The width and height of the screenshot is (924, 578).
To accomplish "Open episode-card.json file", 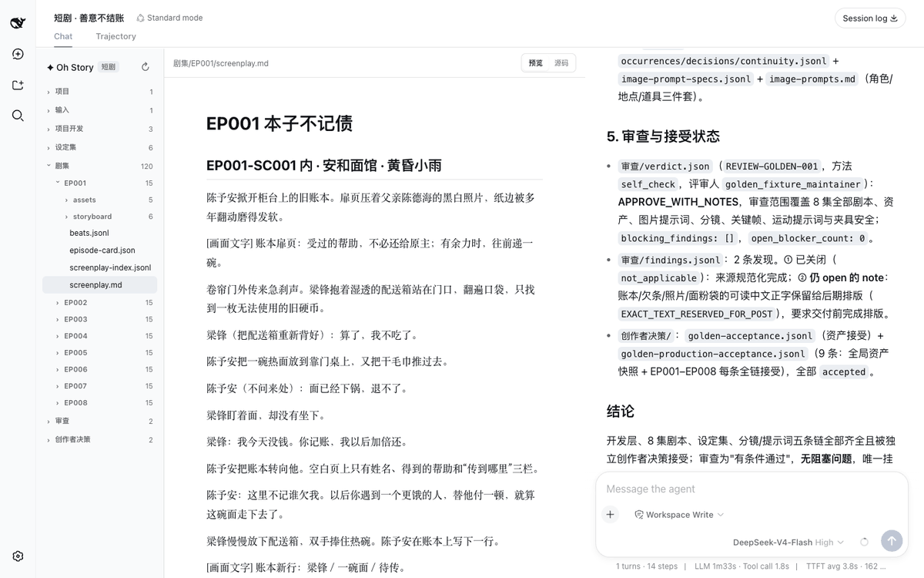I will (x=100, y=250).
